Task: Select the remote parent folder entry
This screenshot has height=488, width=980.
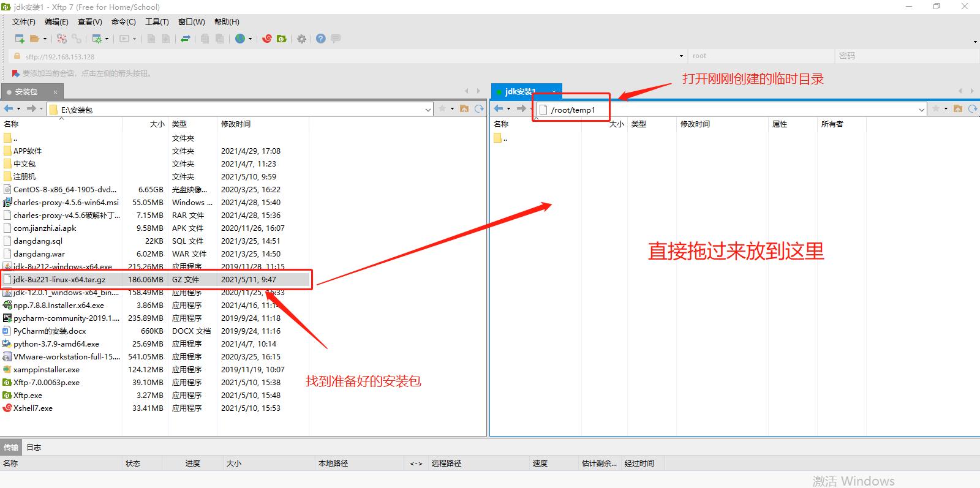Action: [x=500, y=138]
